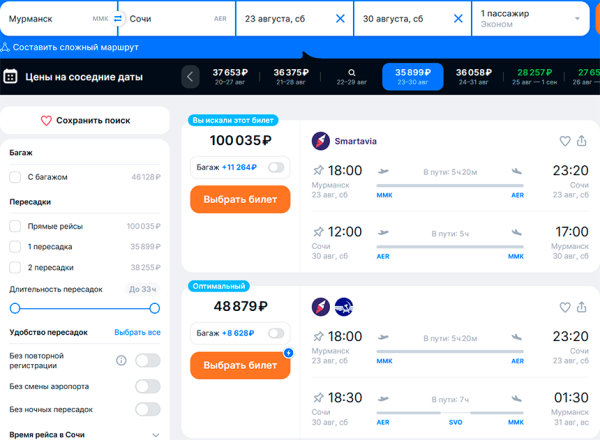
Task: Clear the departure date 23 августа
Action: [340, 18]
